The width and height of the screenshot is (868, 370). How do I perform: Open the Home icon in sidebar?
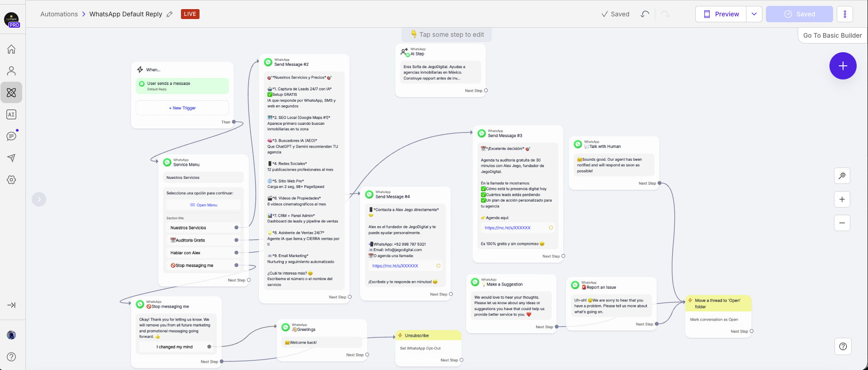11,49
